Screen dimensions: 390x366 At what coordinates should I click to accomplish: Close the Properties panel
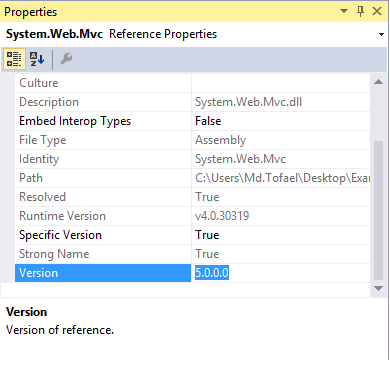coord(377,11)
